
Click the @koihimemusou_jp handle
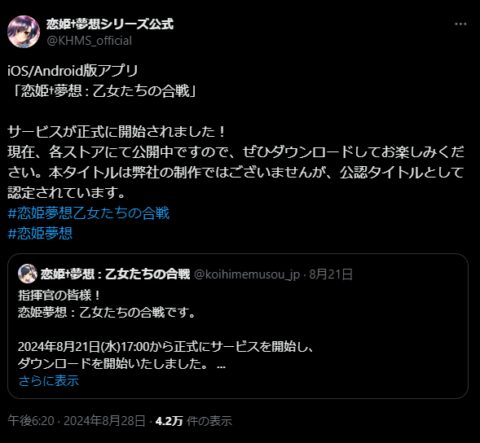(x=247, y=274)
